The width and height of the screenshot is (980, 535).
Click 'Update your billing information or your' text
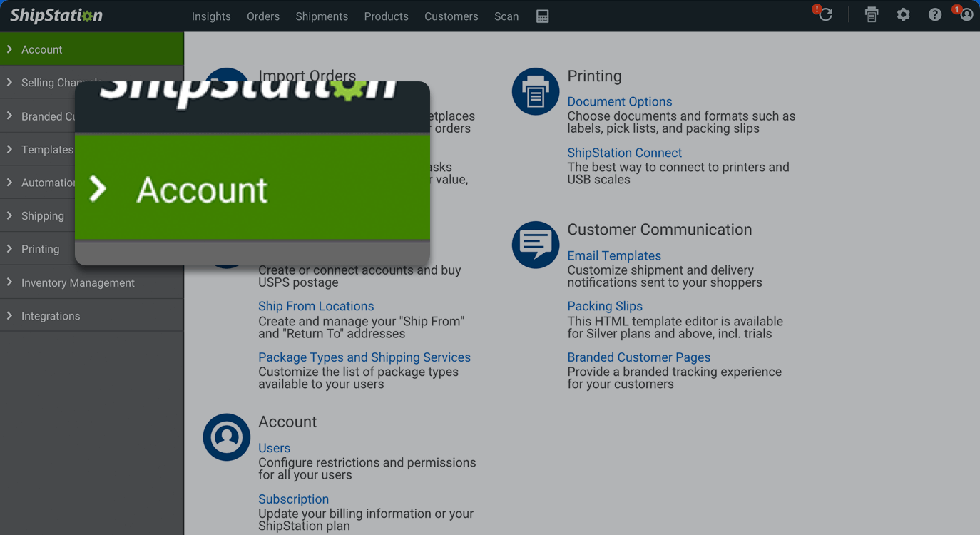tap(366, 514)
